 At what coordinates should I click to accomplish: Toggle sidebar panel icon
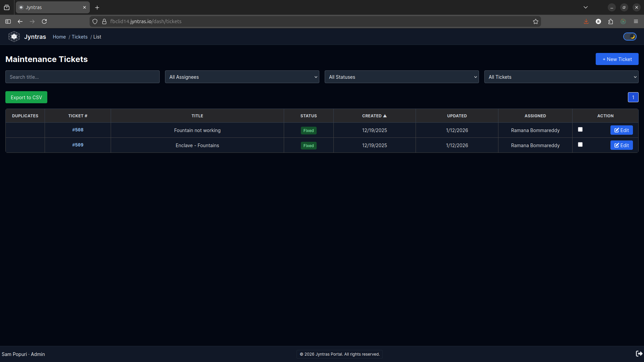8,21
